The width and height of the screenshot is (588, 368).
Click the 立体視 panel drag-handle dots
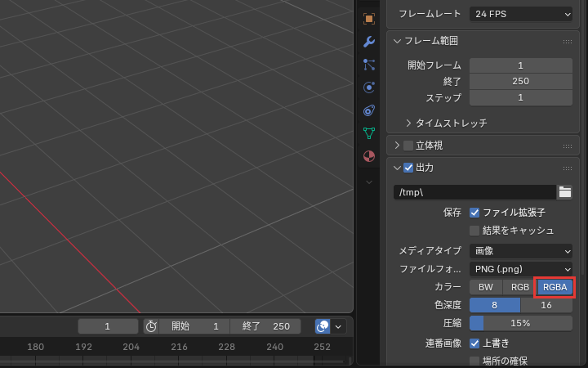click(568, 146)
